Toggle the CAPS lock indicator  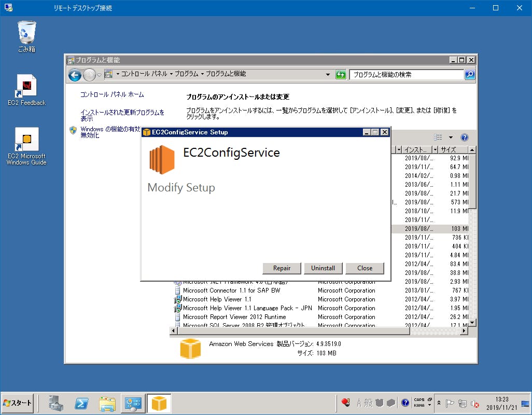point(419,400)
